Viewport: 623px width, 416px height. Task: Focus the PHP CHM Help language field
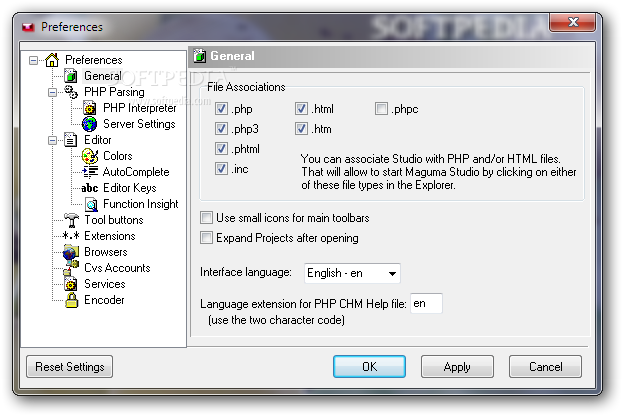[x=426, y=304]
